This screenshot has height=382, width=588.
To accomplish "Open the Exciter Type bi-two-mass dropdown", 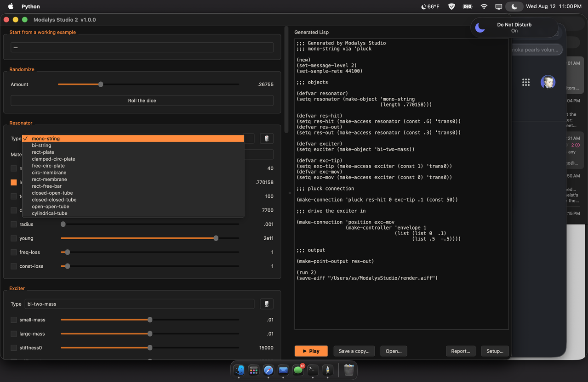I will coord(139,304).
